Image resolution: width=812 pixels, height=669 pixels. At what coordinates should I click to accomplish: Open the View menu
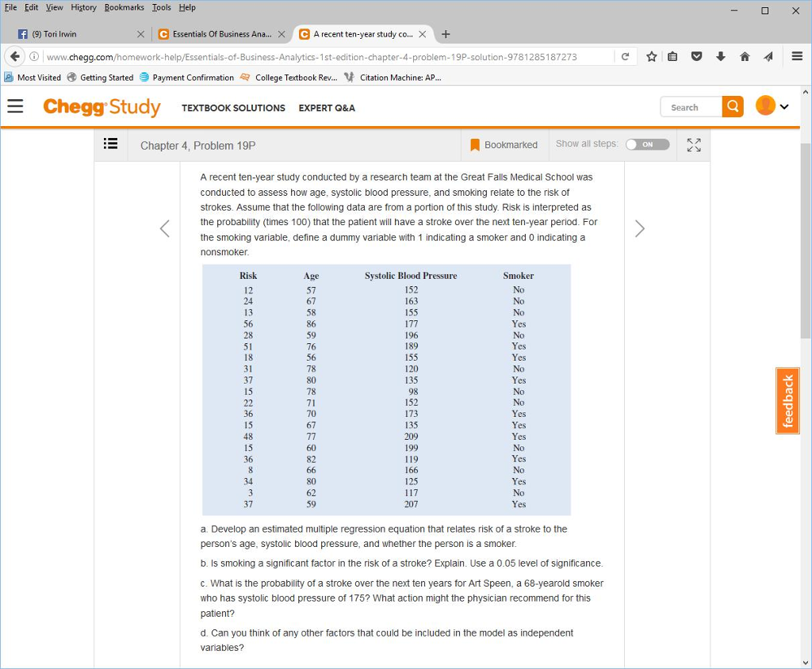pyautogui.click(x=55, y=8)
